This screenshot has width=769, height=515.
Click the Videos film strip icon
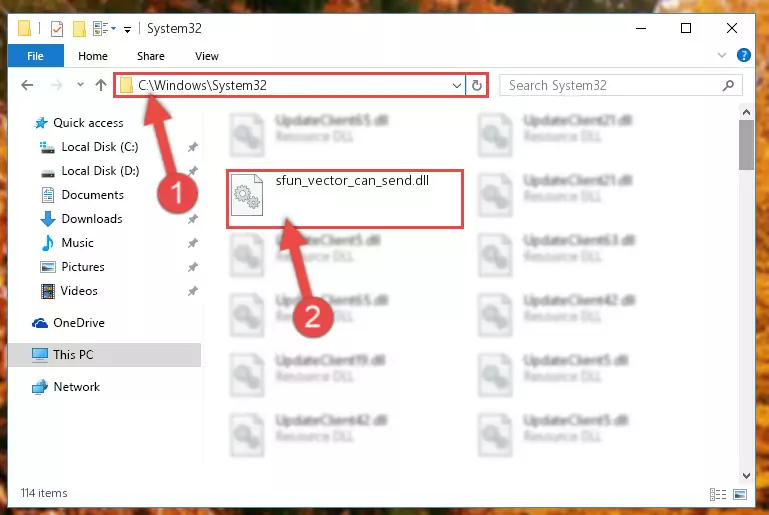click(x=48, y=291)
